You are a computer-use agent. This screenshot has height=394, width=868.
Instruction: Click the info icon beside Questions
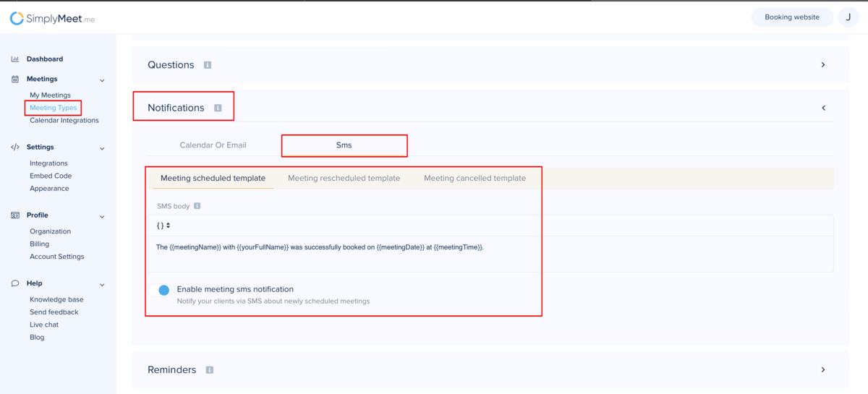[208, 65]
